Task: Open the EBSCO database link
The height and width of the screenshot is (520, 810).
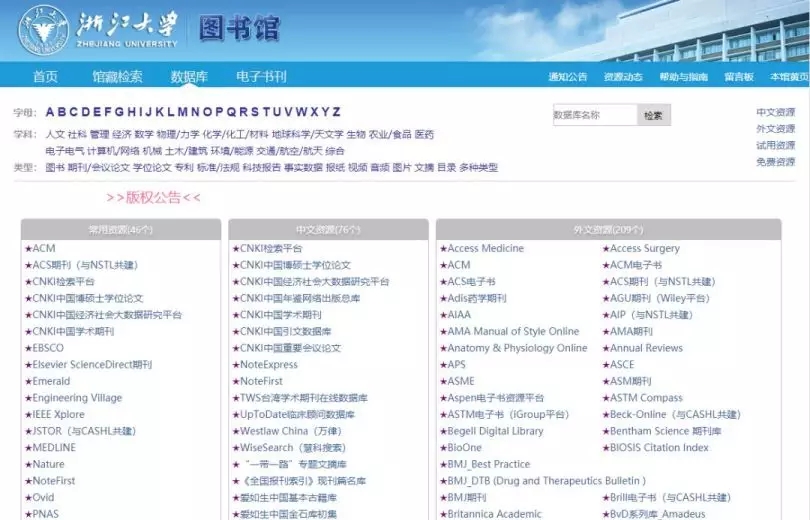Action: pos(47,348)
